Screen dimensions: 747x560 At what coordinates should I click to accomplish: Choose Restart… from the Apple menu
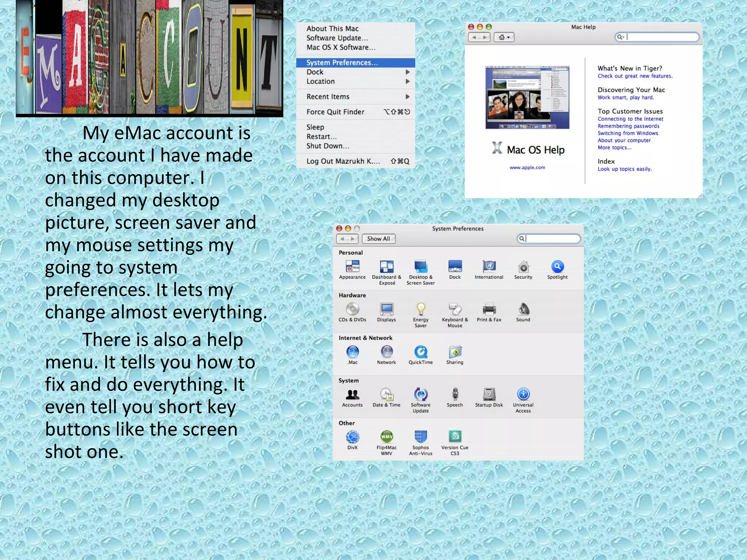point(356,137)
